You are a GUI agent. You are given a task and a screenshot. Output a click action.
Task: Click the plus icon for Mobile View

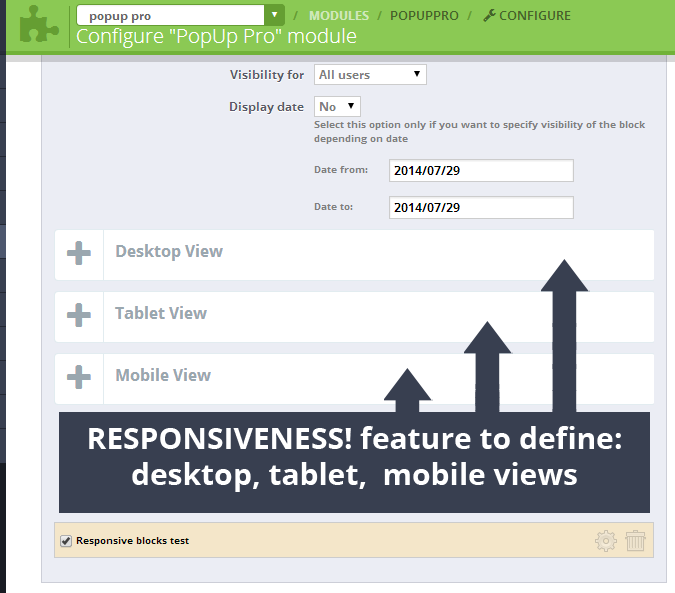[79, 378]
